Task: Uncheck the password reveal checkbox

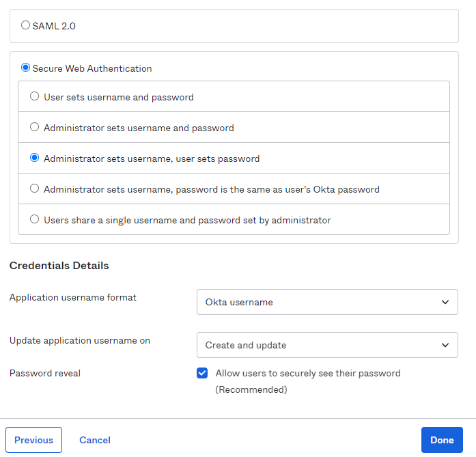Action: (x=202, y=373)
